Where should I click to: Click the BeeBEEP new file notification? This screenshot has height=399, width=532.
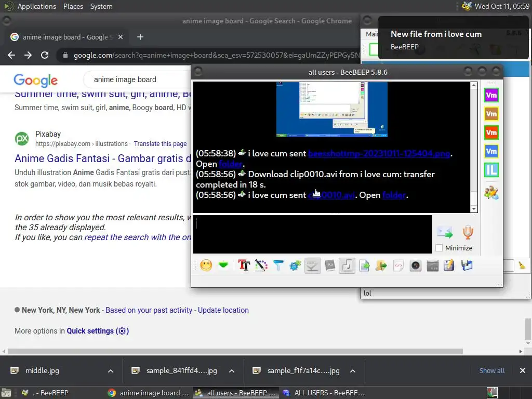tap(453, 37)
